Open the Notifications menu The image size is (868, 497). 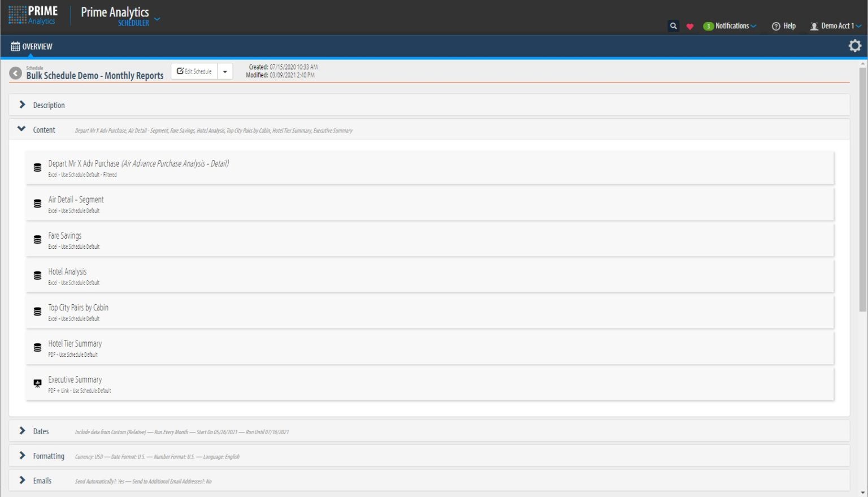click(730, 26)
